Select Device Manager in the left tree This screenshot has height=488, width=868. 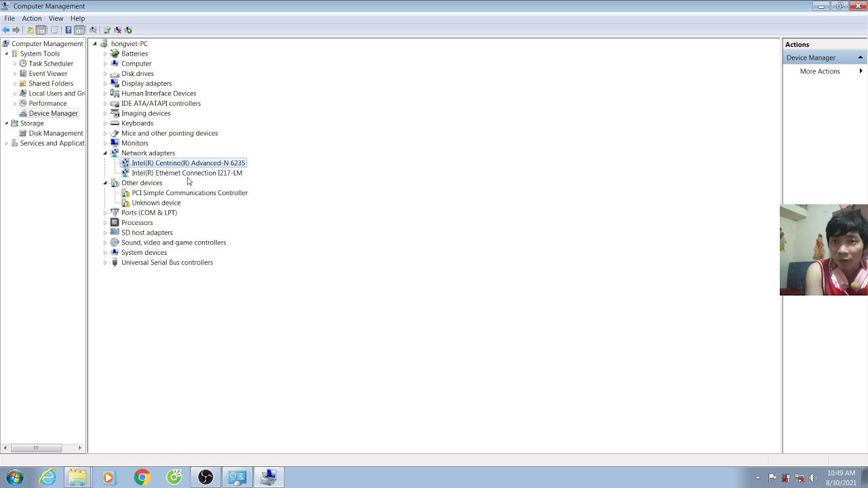pyautogui.click(x=53, y=113)
